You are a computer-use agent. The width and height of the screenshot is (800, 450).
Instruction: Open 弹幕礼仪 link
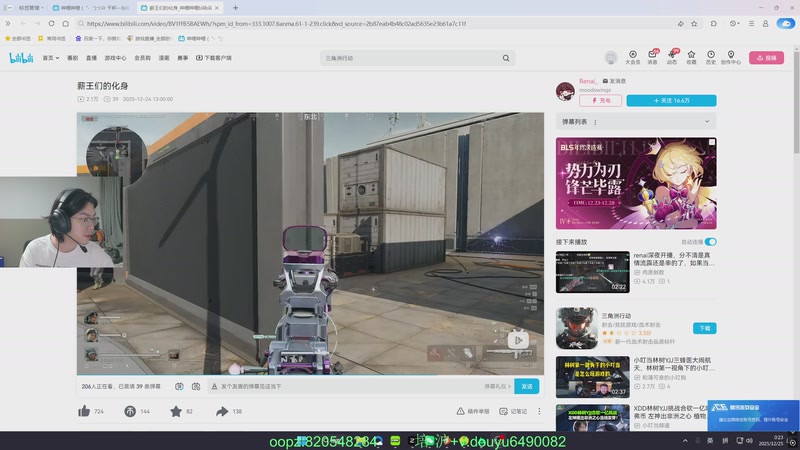click(497, 387)
